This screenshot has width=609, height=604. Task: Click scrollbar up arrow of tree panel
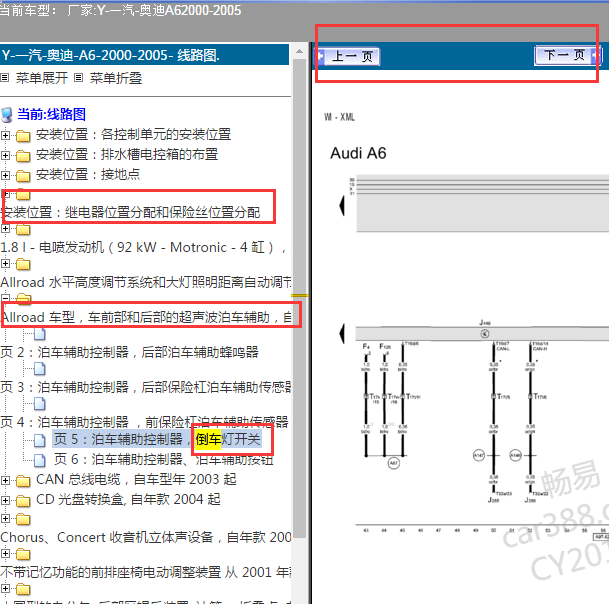point(299,51)
